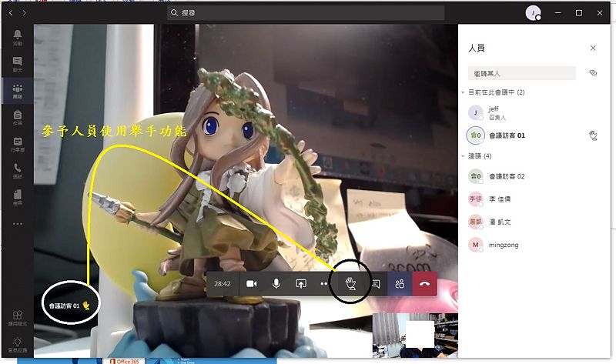
Task: Toggle the camera in meeting toolbar
Action: [252, 283]
